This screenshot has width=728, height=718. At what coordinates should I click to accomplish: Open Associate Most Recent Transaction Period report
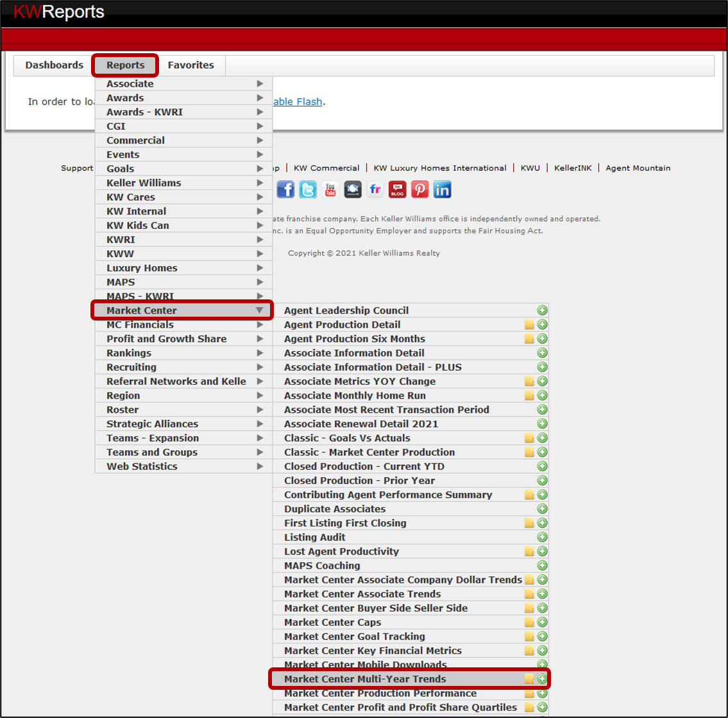(x=410, y=410)
